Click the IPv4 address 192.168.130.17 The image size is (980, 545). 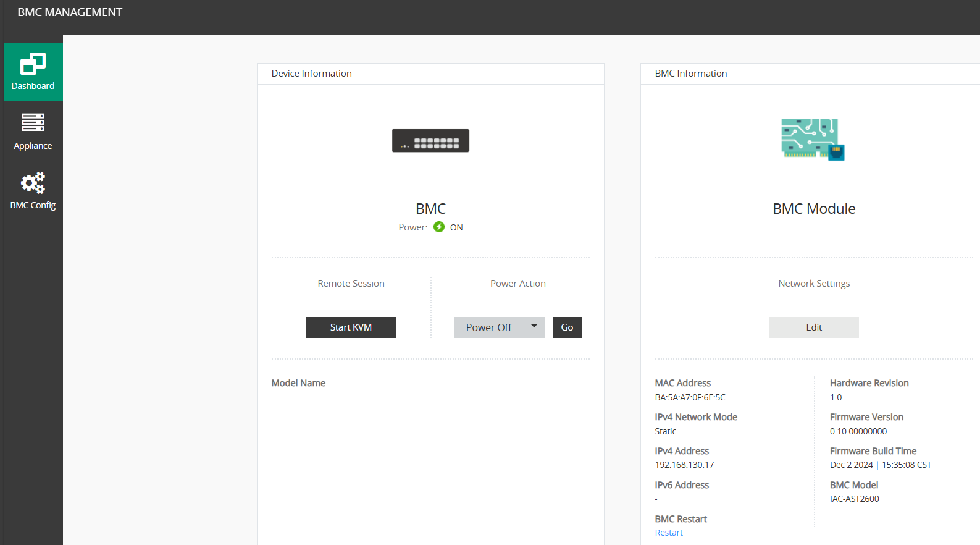click(x=684, y=465)
